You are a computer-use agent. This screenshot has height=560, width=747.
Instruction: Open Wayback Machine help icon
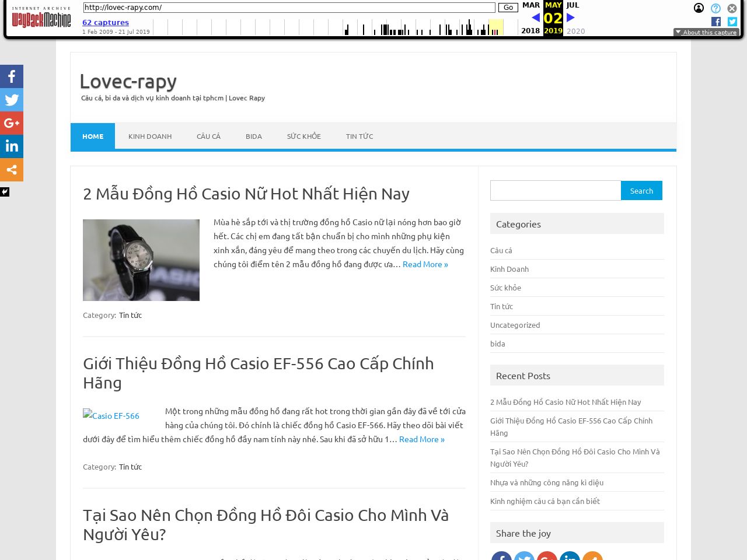[x=715, y=8]
